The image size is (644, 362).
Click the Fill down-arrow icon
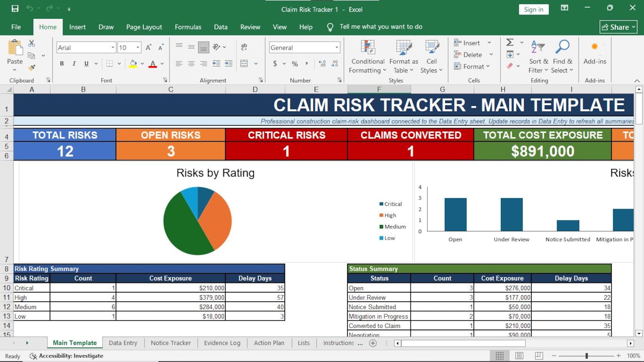click(x=510, y=54)
